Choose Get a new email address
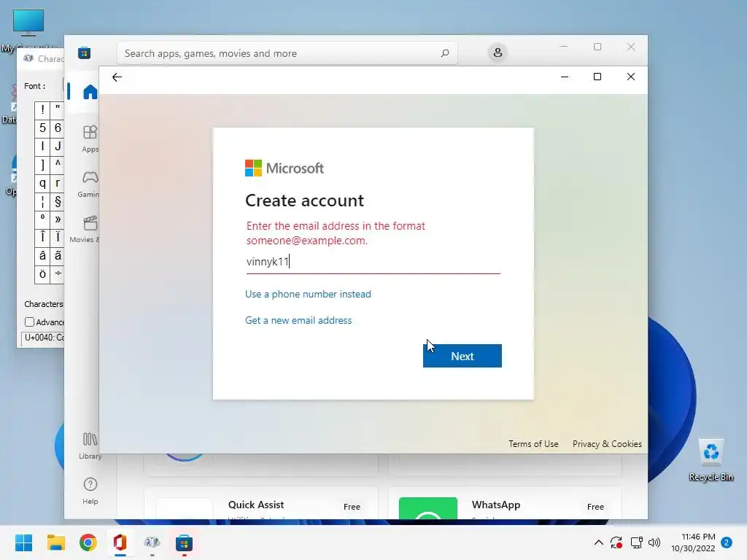This screenshot has width=747, height=560. [298, 320]
